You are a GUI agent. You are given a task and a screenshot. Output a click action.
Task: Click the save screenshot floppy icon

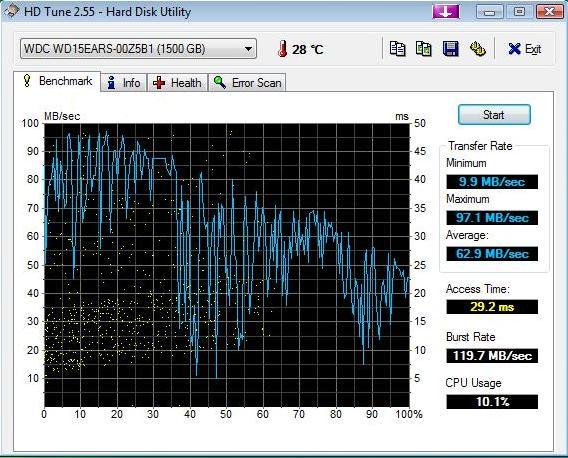click(x=451, y=49)
